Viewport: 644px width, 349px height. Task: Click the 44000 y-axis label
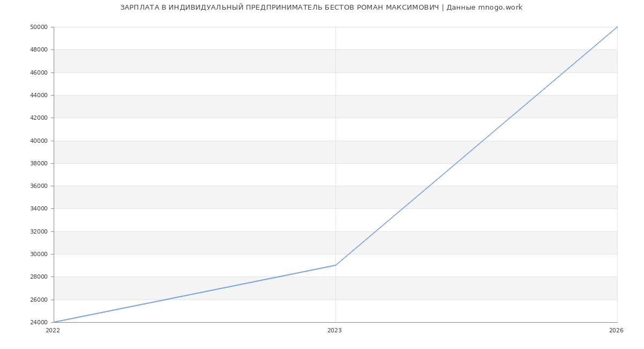tap(39, 95)
